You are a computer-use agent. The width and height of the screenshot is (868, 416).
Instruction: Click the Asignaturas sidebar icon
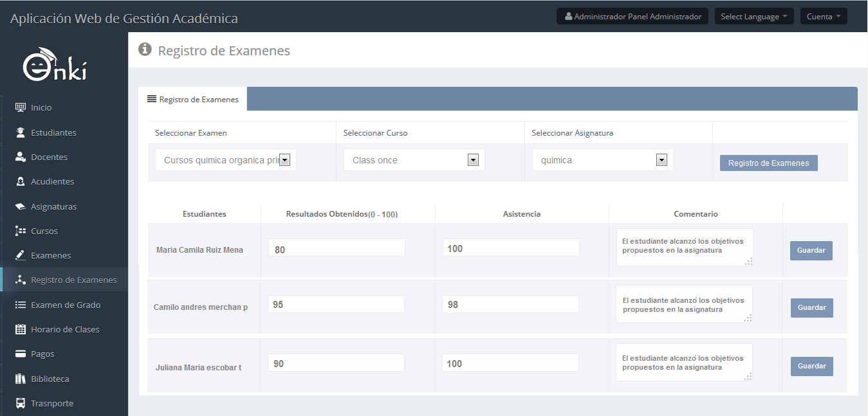click(x=21, y=206)
